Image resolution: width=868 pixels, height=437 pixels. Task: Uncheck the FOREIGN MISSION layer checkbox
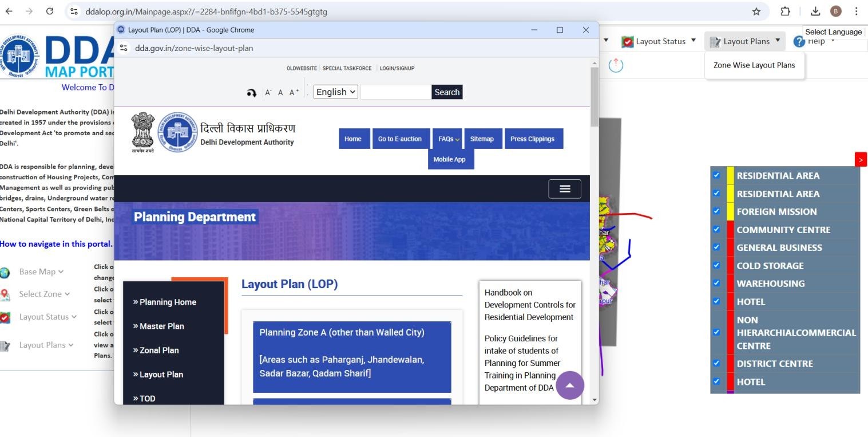(x=716, y=211)
